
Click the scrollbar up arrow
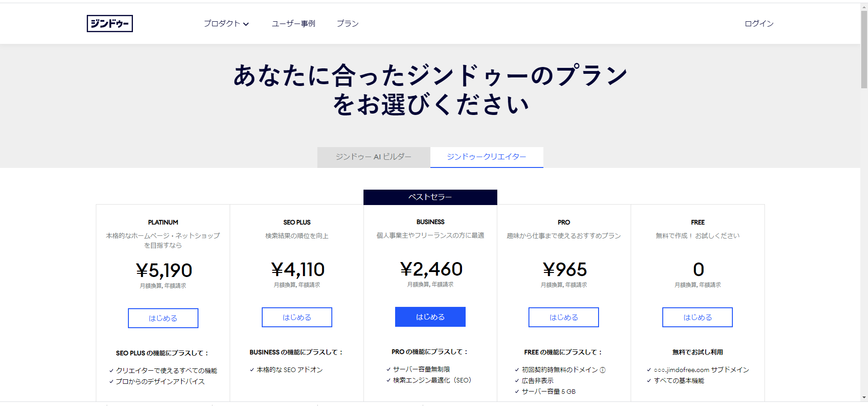point(864,6)
